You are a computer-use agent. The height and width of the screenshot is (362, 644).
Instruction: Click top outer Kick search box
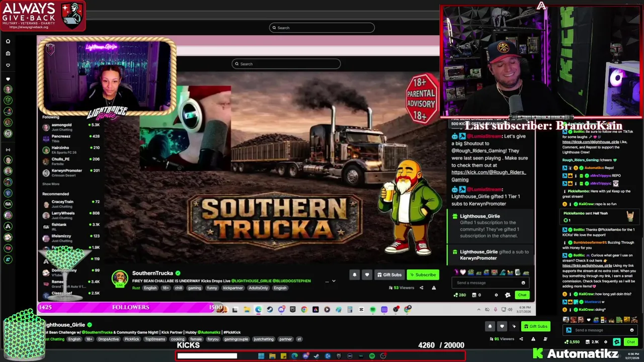[322, 28]
